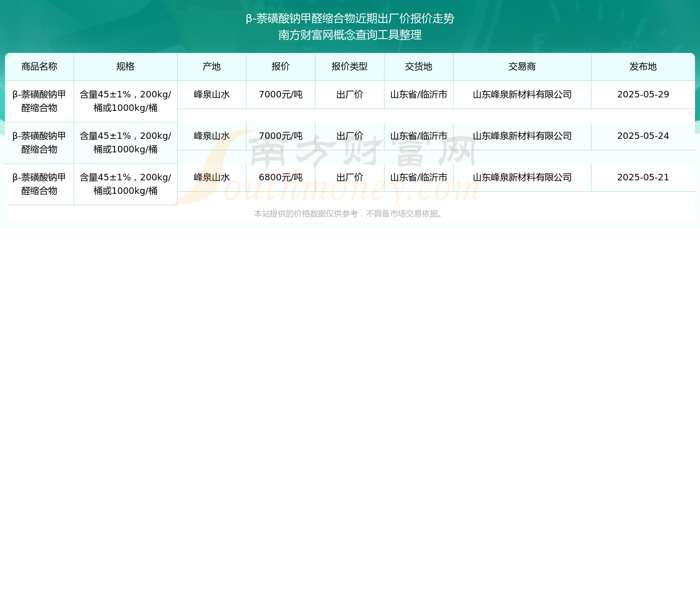Viewport: 700px width, 602px height.
Task: Click 出厂价 in the 2025-05-29 row
Action: [350, 94]
